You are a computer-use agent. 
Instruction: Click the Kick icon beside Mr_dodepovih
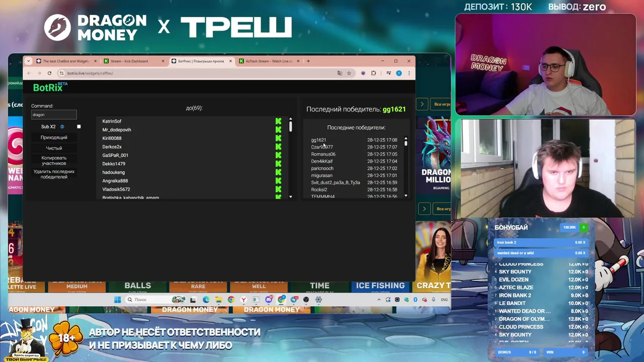(278, 130)
